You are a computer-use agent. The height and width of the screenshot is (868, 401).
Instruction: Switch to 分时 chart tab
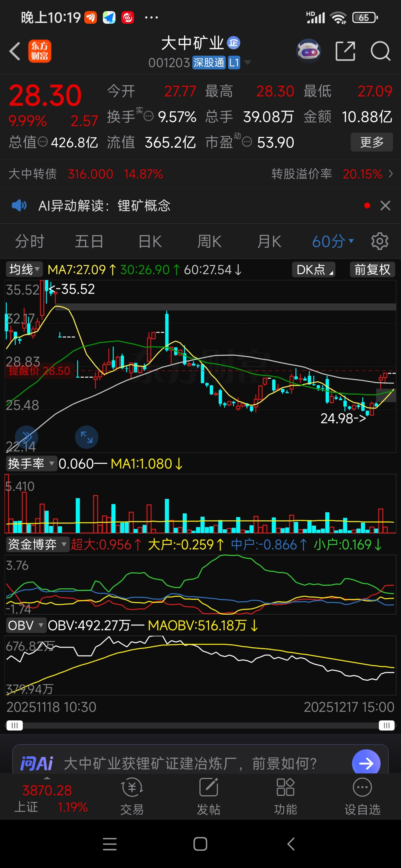point(30,241)
